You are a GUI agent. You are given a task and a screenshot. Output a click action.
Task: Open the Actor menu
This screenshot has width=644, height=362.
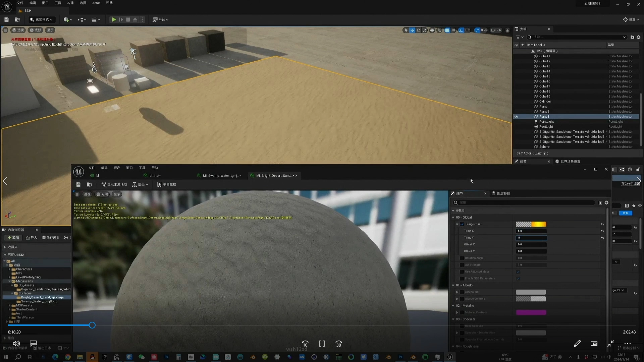coord(96,3)
